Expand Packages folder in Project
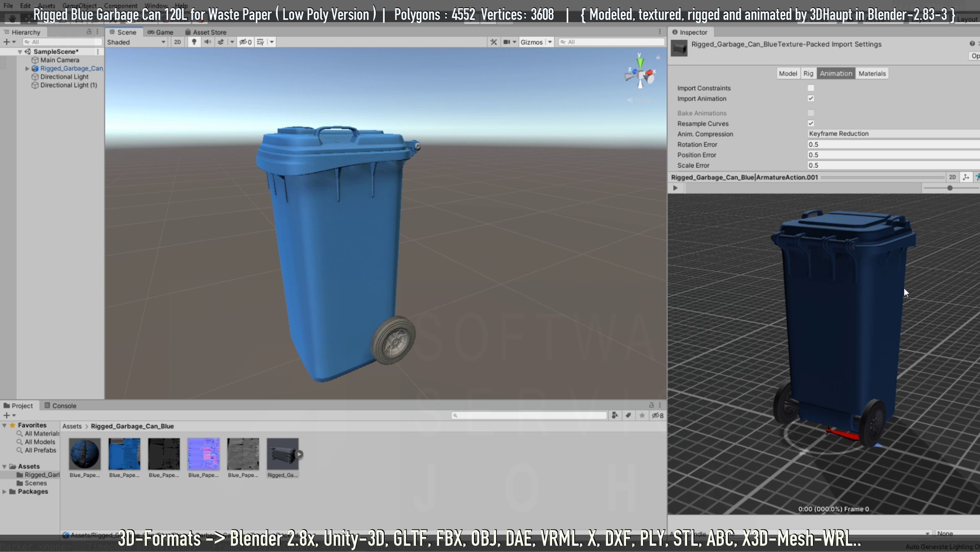980x552 pixels. coord(4,492)
